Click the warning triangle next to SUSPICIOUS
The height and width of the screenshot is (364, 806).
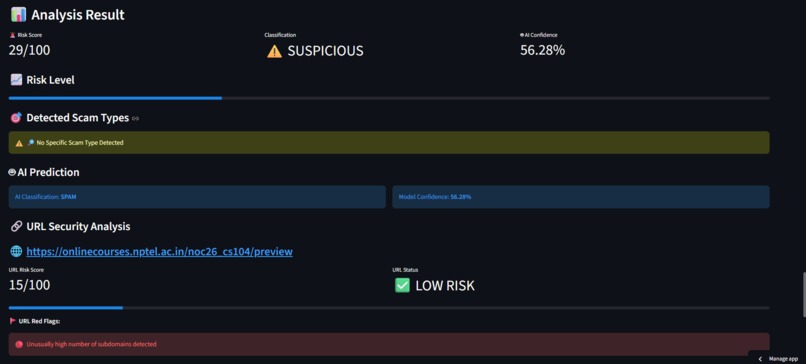pos(274,51)
